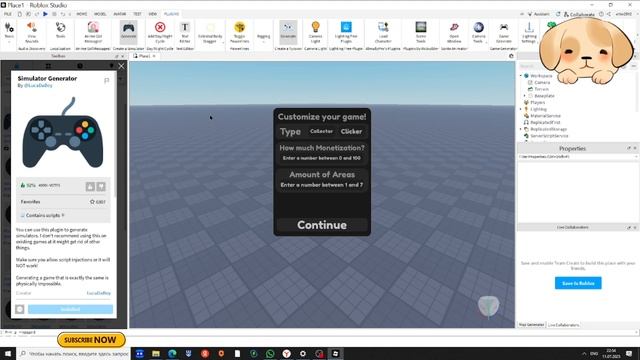This screenshot has height=360, width=640.
Task: Open the Assistant button in top bar
Action: click(x=538, y=14)
